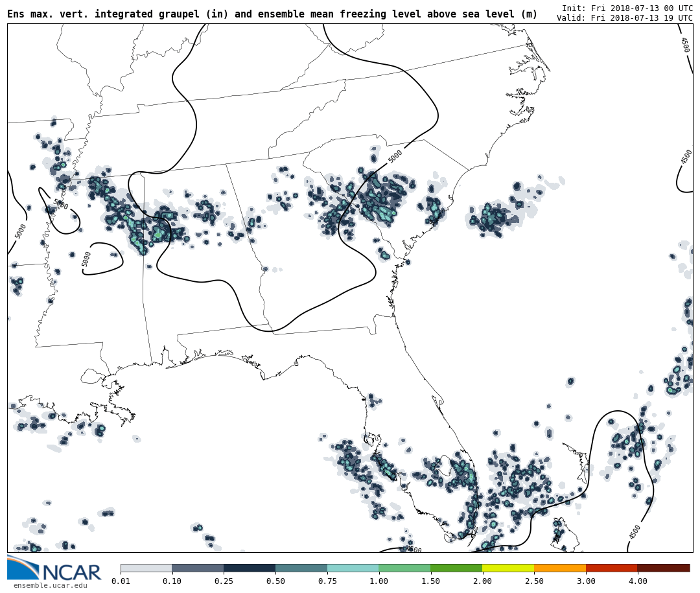Click the Valid time label text
700x593 pixels.
[624, 17]
